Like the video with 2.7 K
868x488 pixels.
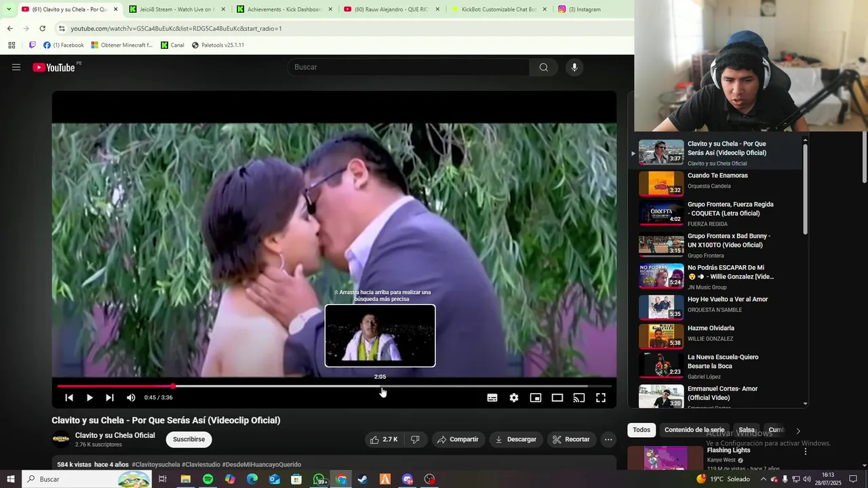click(x=384, y=439)
